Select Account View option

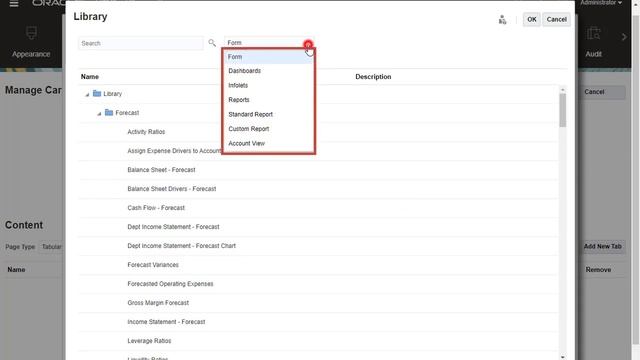click(269, 143)
